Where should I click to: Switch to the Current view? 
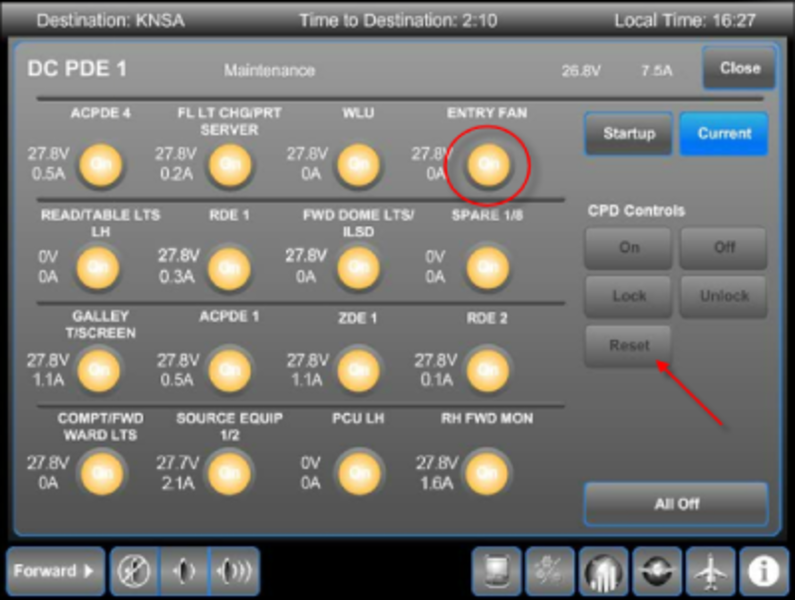coord(724,134)
